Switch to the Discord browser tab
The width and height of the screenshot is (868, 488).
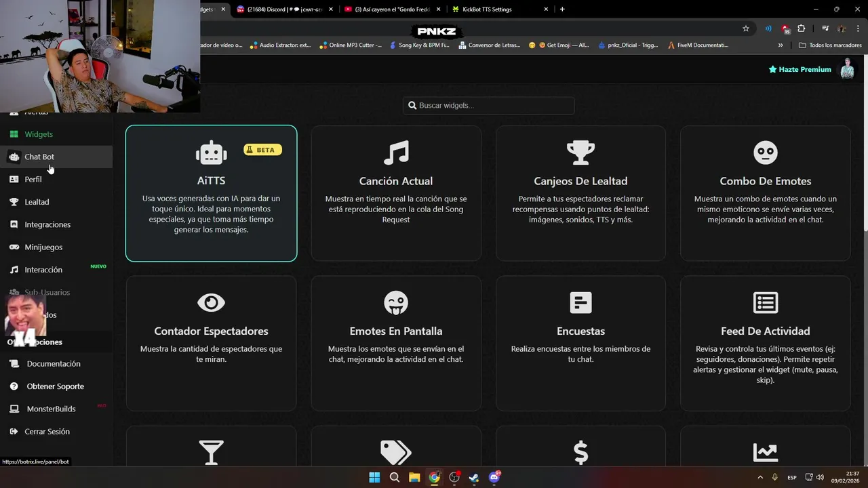pyautogui.click(x=285, y=9)
